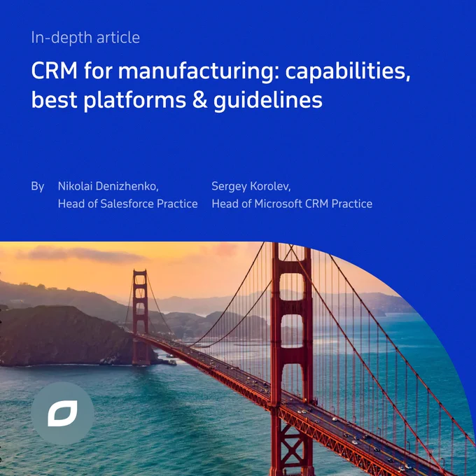Viewport: 476px width, 476px height.
Task: Click the 'By' byline word
Action: point(38,186)
